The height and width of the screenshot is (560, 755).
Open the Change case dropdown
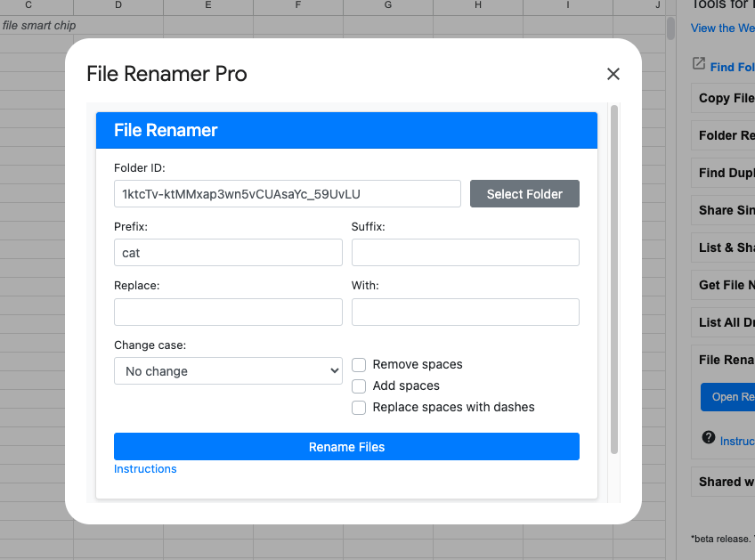pos(228,369)
